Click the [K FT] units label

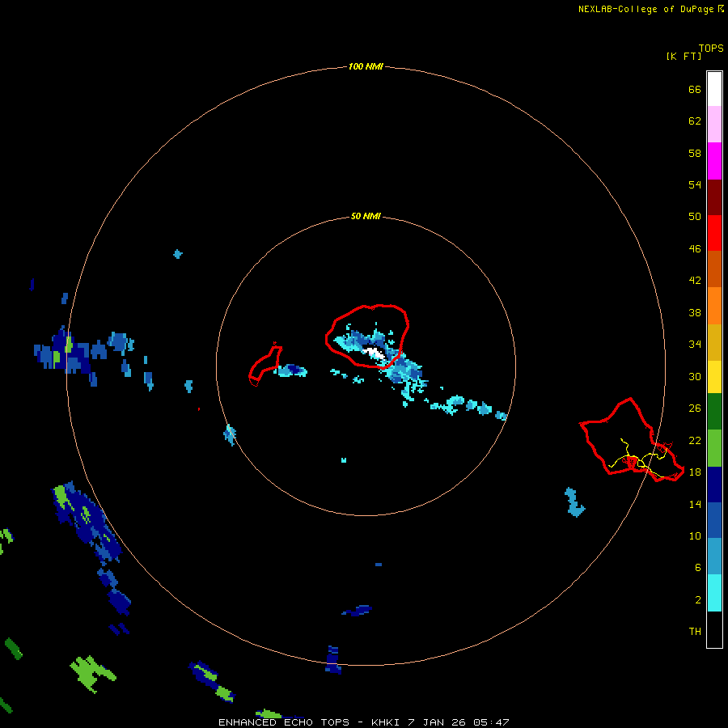[x=684, y=56]
